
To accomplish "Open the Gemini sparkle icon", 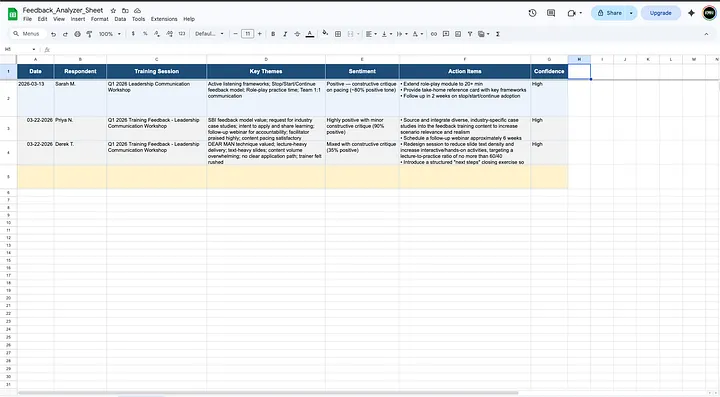I will tap(691, 13).
